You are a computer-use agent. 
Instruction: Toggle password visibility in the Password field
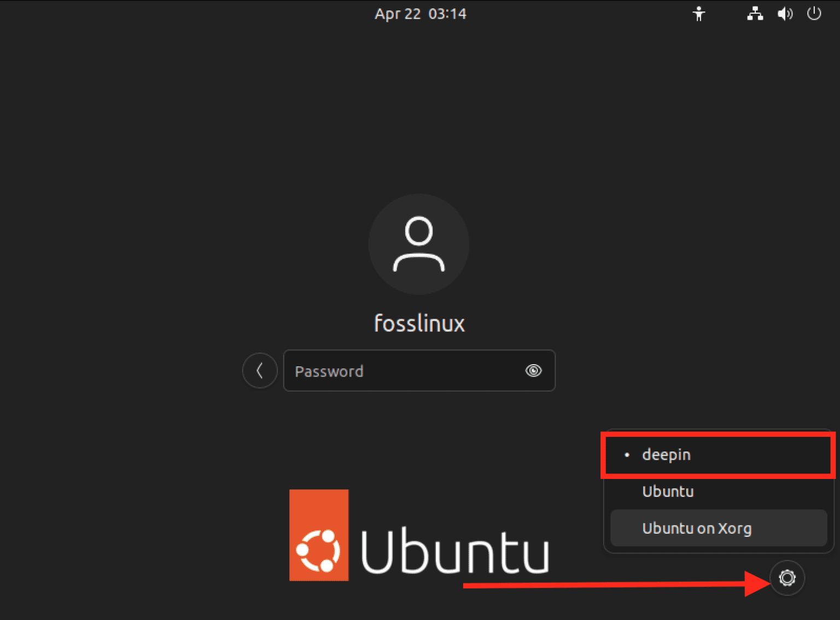click(533, 371)
